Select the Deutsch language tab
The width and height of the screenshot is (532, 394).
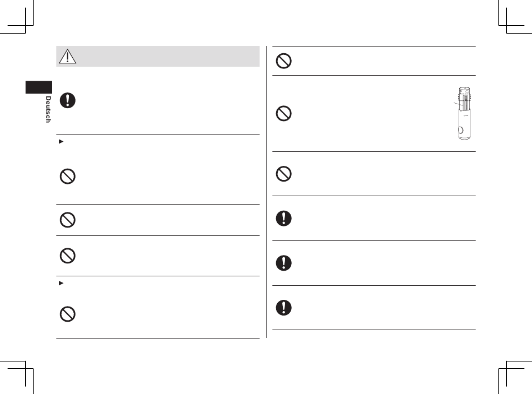[47, 109]
